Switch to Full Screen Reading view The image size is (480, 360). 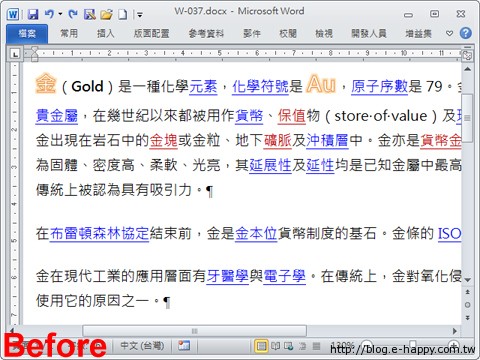pos(275,346)
